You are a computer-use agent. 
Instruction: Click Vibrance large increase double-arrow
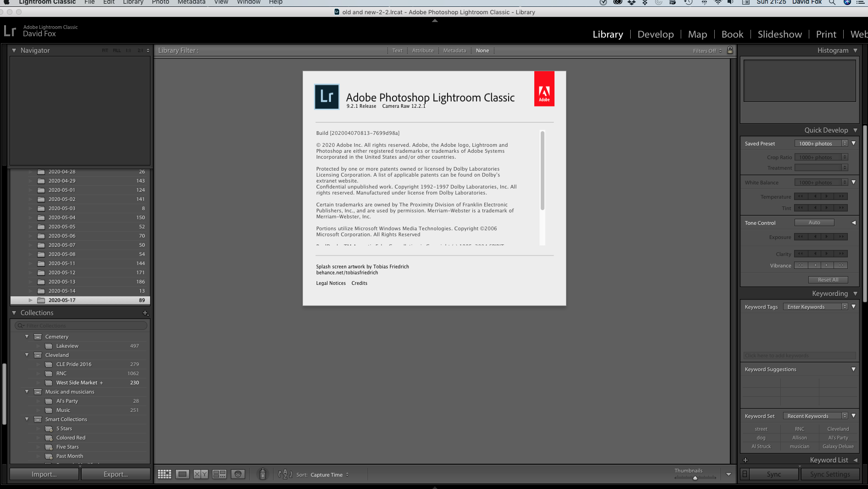point(841,265)
